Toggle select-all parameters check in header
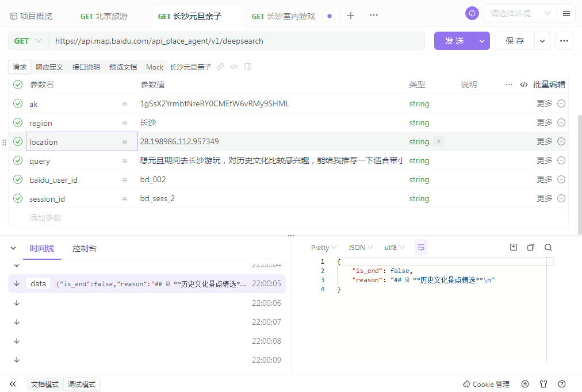 coord(18,84)
